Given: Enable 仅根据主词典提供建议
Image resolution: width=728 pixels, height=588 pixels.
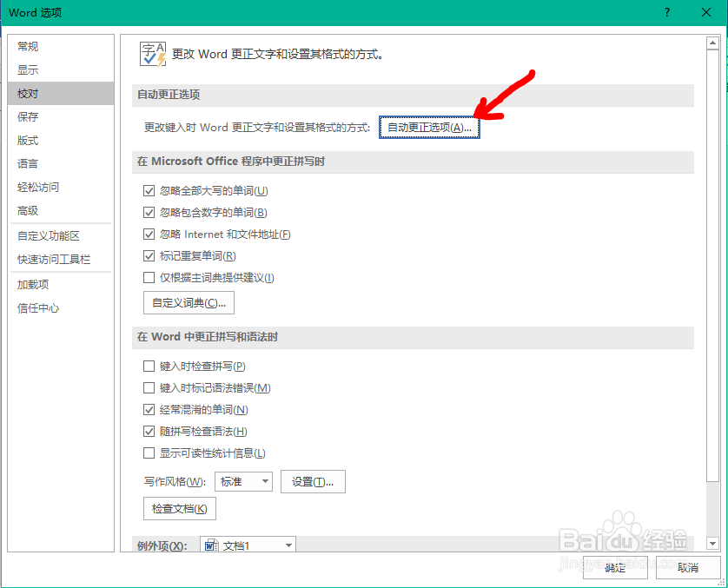Looking at the screenshot, I should tap(149, 278).
